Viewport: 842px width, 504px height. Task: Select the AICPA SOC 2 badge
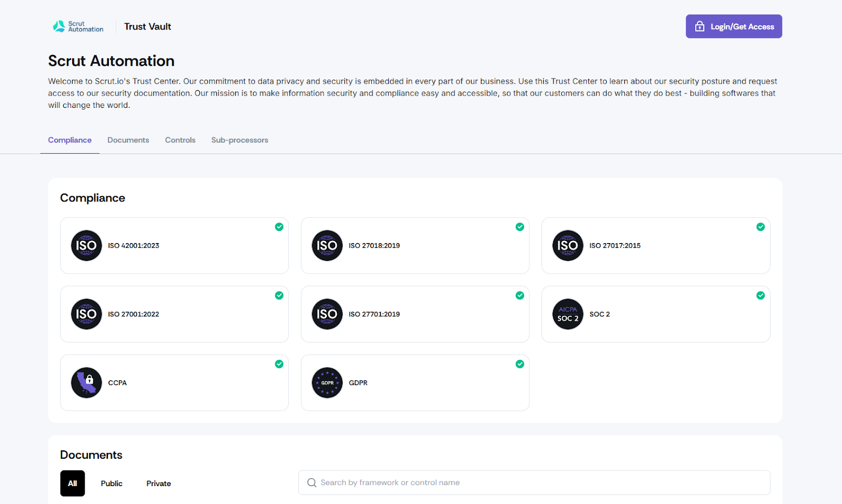(x=567, y=314)
